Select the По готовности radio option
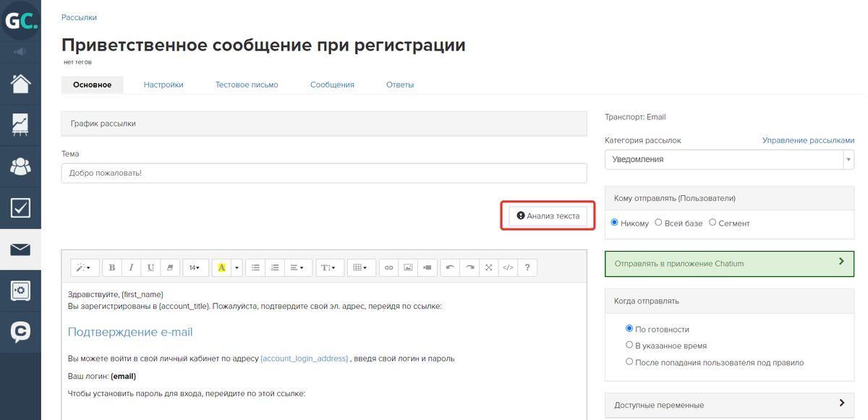 coord(629,329)
